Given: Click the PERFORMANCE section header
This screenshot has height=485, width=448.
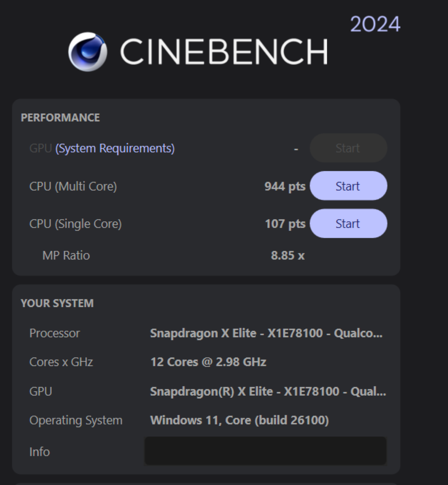Looking at the screenshot, I should pyautogui.click(x=60, y=118).
